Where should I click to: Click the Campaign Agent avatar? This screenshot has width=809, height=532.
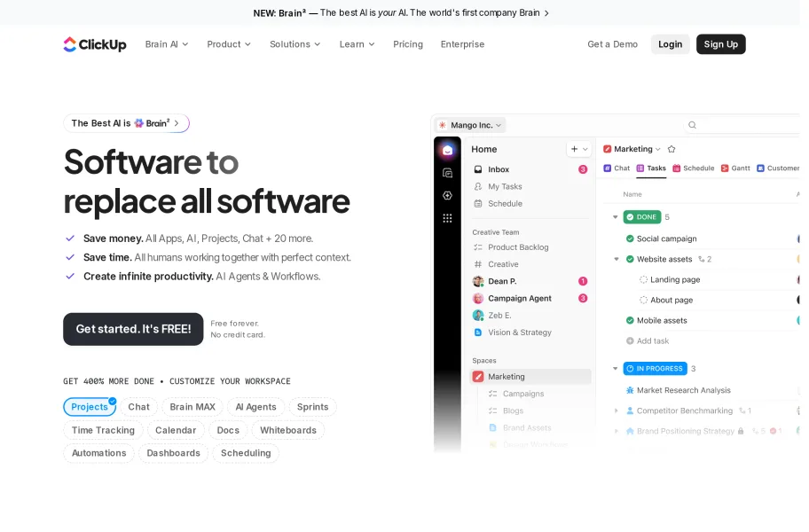tap(478, 298)
